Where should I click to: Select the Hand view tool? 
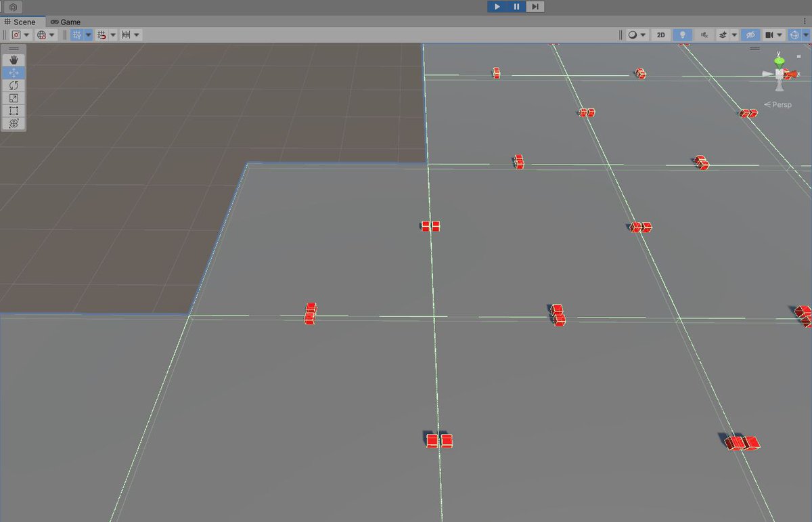pyautogui.click(x=14, y=60)
